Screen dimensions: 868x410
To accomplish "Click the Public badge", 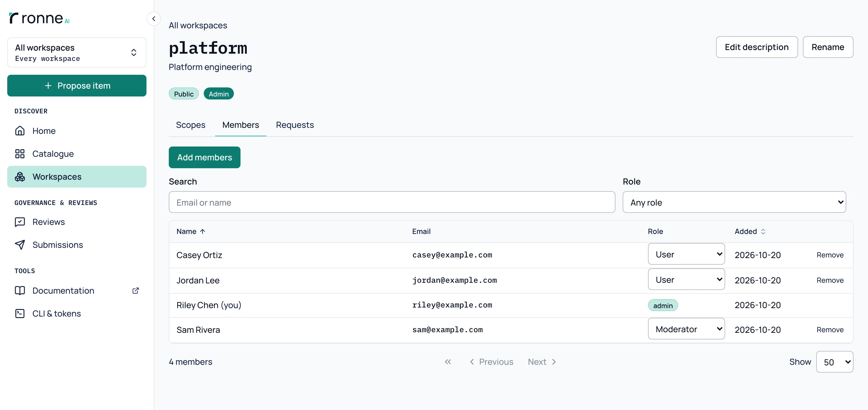I will point(184,94).
